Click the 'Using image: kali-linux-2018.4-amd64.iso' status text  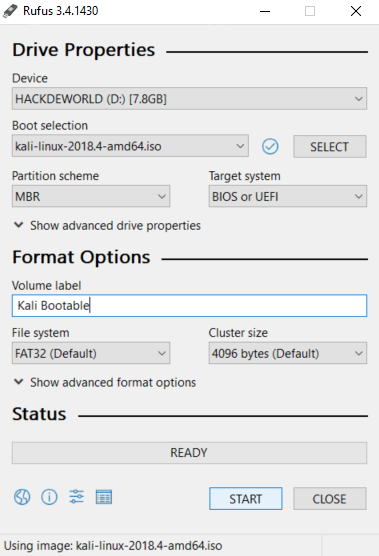(x=113, y=546)
